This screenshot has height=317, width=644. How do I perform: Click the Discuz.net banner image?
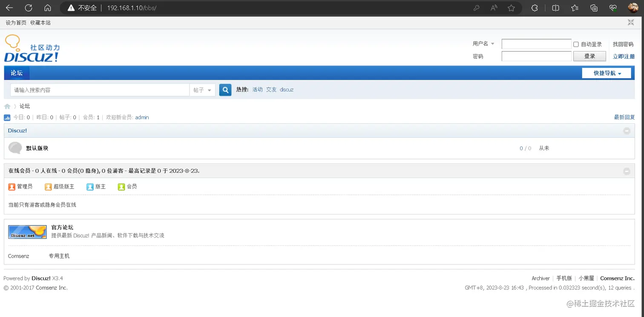[x=28, y=232]
